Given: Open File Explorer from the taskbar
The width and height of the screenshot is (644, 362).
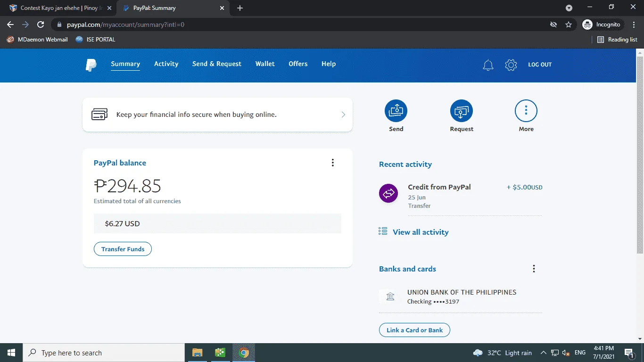Looking at the screenshot, I should pyautogui.click(x=197, y=353).
